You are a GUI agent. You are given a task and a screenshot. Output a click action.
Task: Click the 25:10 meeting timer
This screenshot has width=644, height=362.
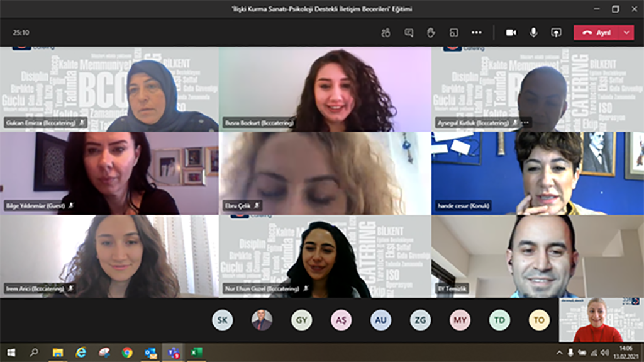[21, 33]
